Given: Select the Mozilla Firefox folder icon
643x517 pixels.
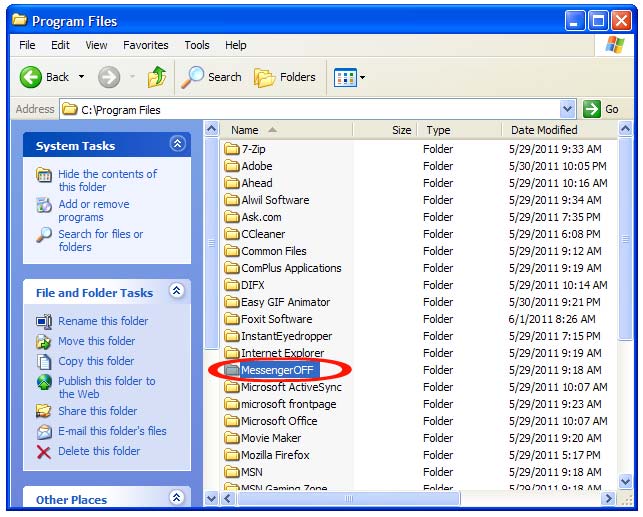Looking at the screenshot, I should (232, 455).
